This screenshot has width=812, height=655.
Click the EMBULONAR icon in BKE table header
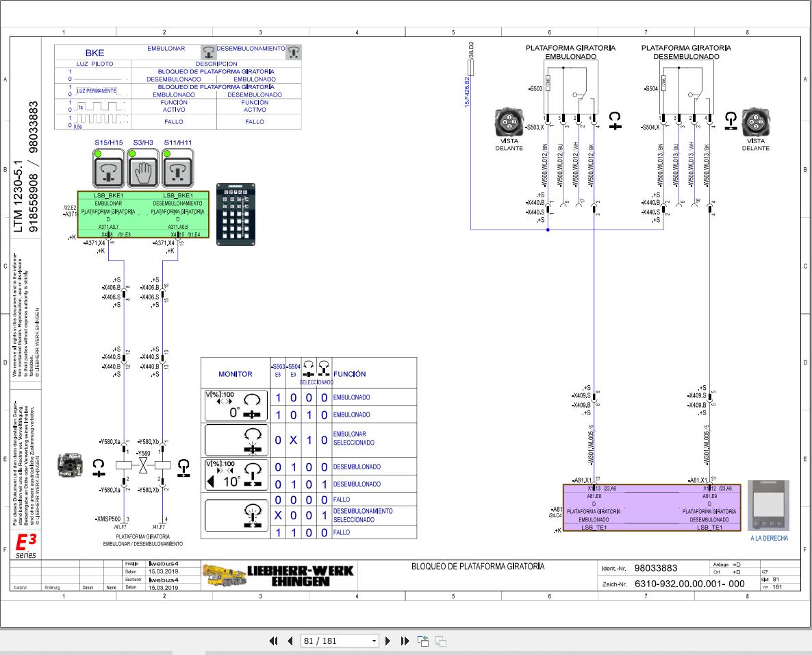208,52
